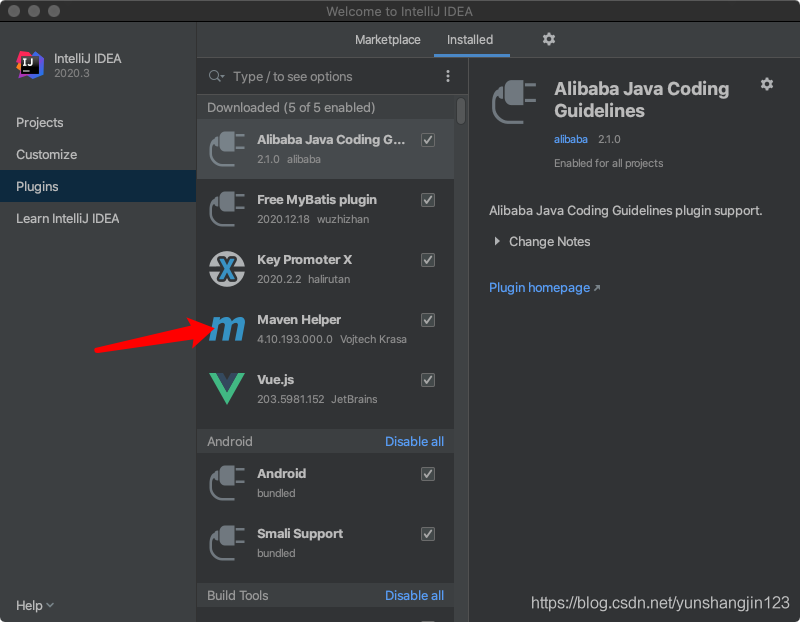Click the alibaba vendor link in details
800x622 pixels.
click(570, 139)
